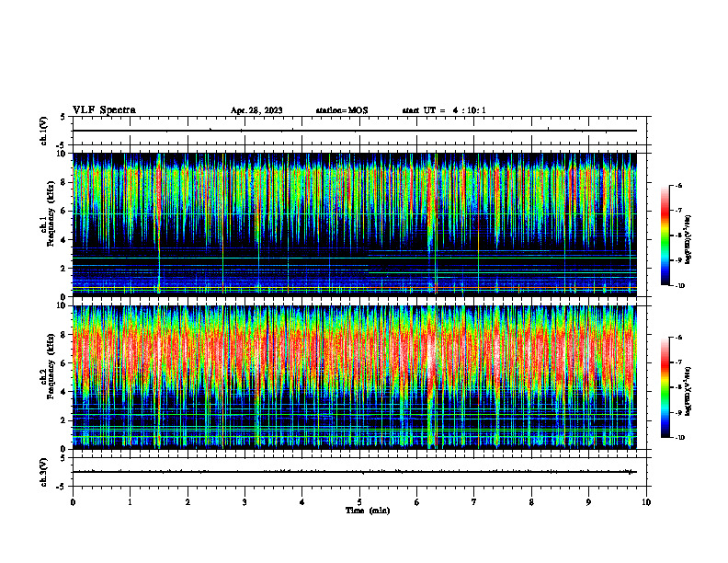Click the ch.1 "Frequency (kHz)" axis label
This screenshot has width=728, height=563.
tap(51, 213)
